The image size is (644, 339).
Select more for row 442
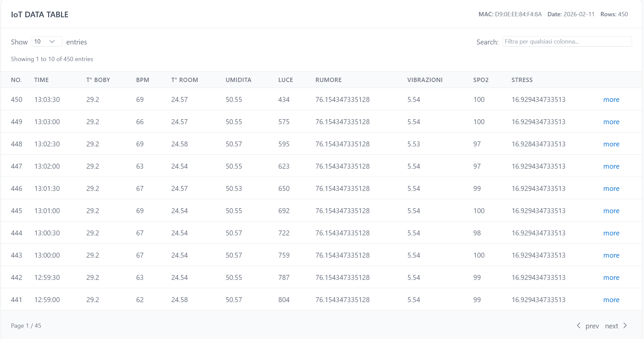pyautogui.click(x=611, y=278)
